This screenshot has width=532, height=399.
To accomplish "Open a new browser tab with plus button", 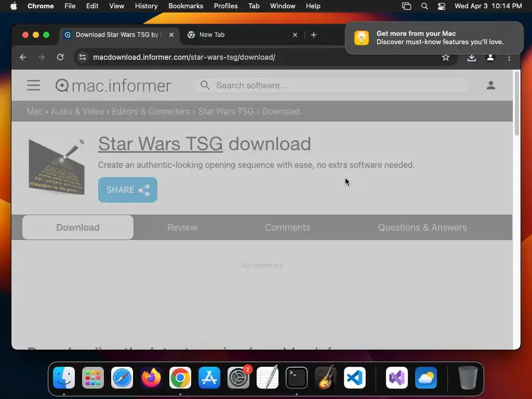I will (313, 35).
